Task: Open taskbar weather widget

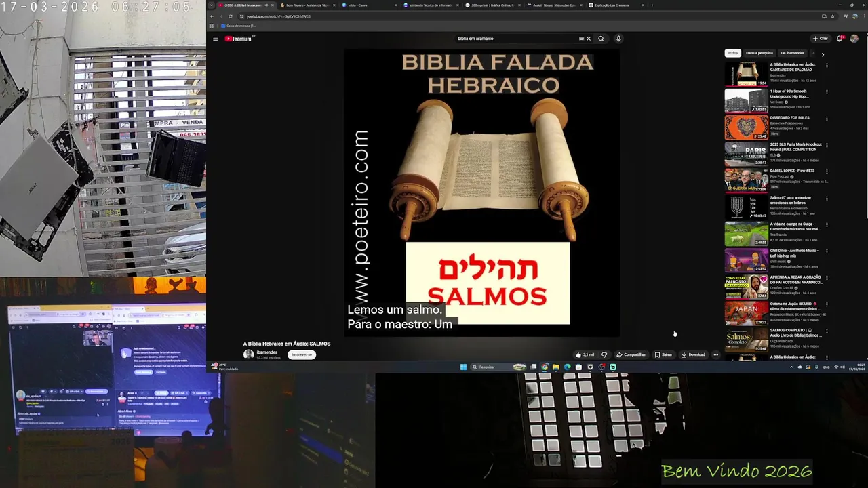Action: pos(226,367)
